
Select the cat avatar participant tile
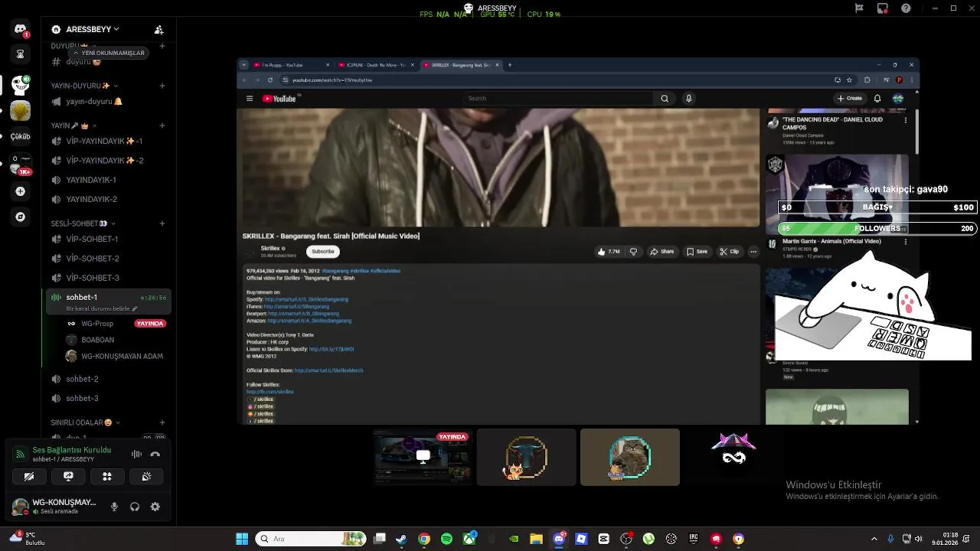(x=629, y=457)
